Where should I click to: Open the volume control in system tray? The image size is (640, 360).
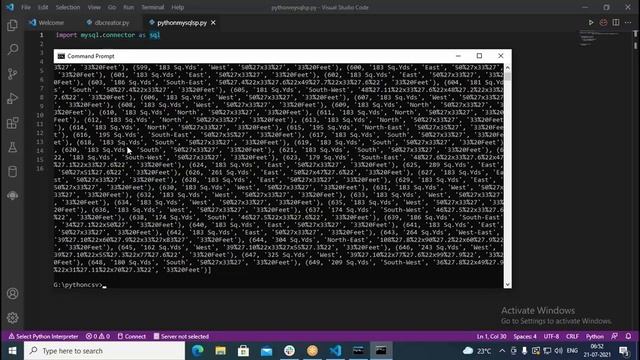(558, 351)
